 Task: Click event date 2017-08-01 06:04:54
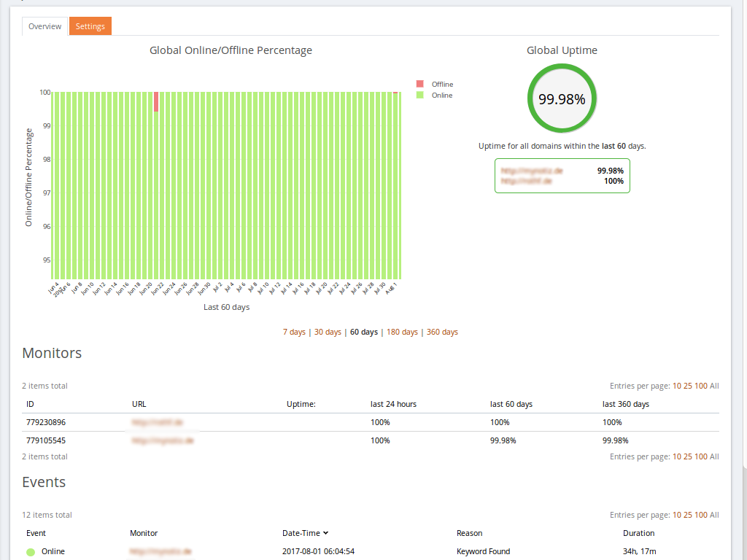click(318, 551)
